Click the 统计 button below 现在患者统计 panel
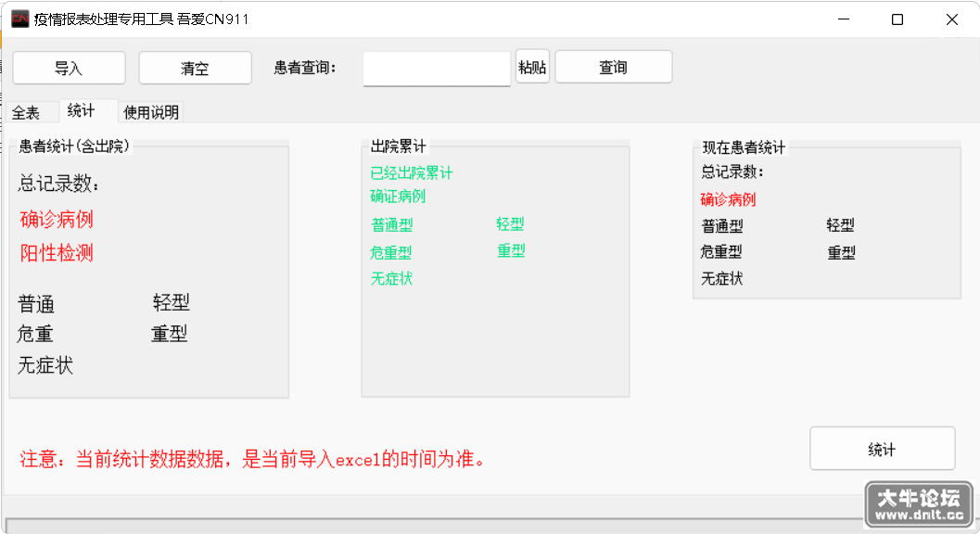980x534 pixels. point(882,449)
